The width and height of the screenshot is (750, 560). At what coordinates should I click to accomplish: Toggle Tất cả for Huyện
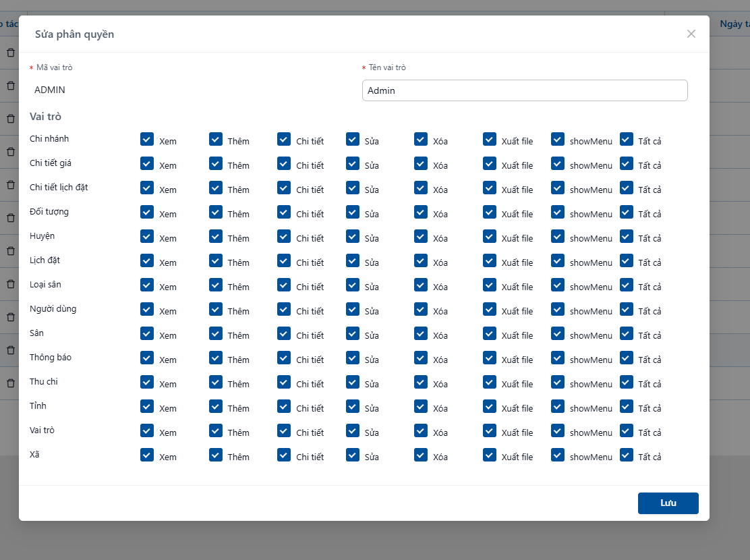626,236
